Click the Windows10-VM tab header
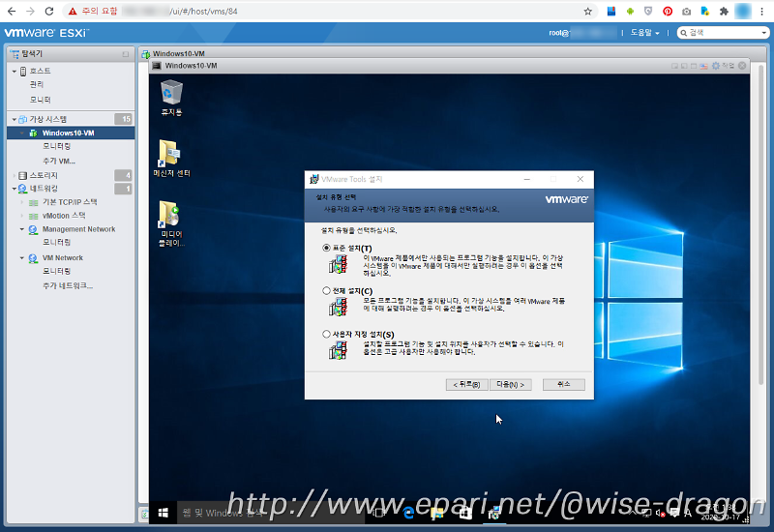The height and width of the screenshot is (532, 774). [x=173, y=53]
